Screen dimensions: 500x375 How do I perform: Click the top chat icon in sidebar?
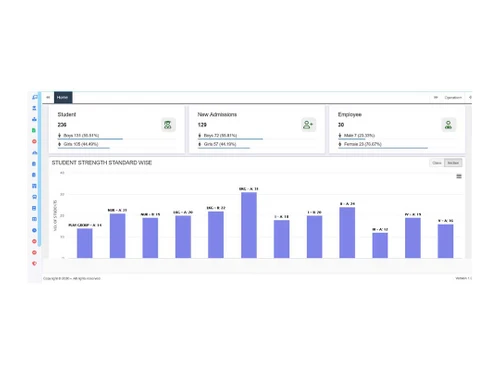pos(34,97)
